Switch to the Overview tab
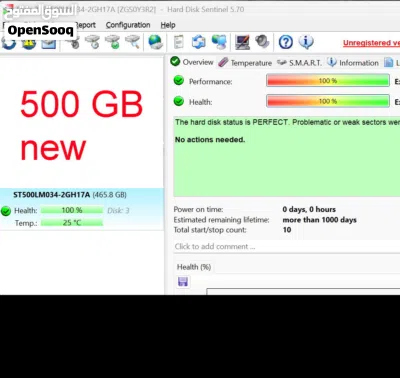This screenshot has height=378, width=400. point(192,62)
